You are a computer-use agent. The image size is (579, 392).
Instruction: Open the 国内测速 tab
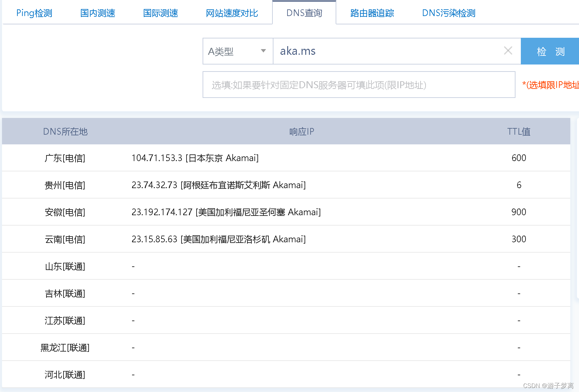click(x=98, y=13)
